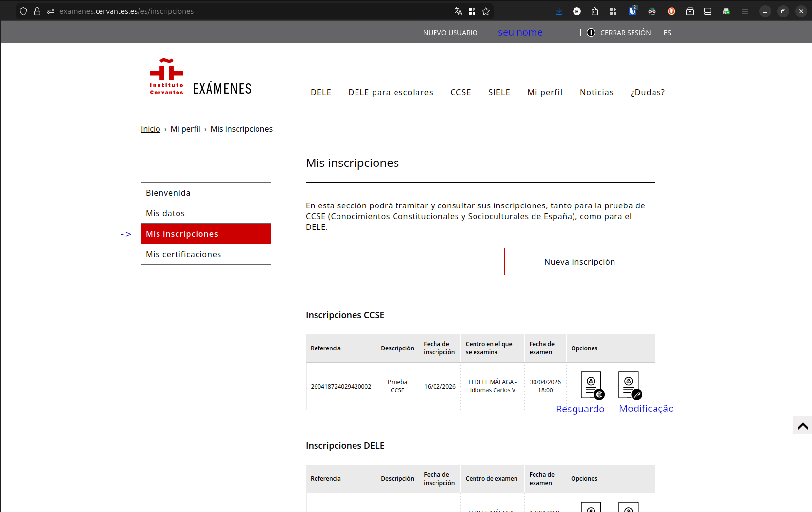Toggle reader view in the toolbar

click(x=708, y=11)
